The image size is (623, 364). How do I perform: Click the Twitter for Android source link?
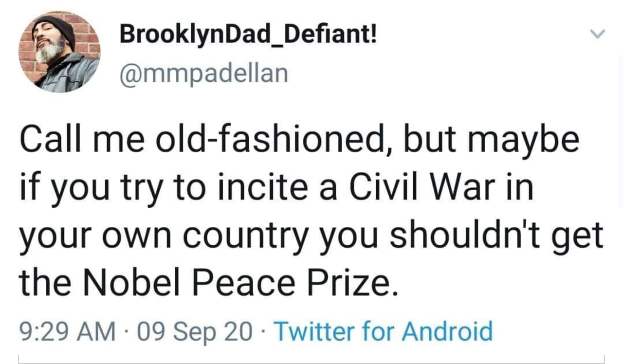point(384,331)
